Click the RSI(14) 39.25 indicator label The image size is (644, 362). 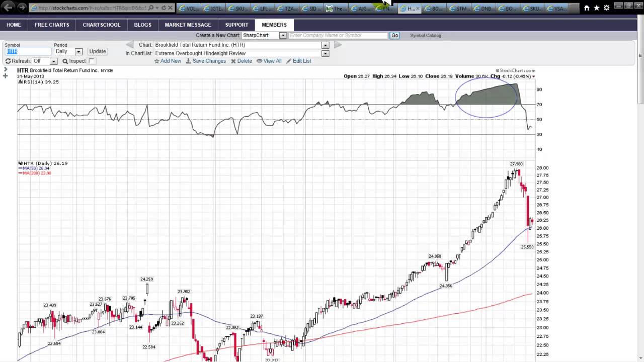click(x=38, y=82)
